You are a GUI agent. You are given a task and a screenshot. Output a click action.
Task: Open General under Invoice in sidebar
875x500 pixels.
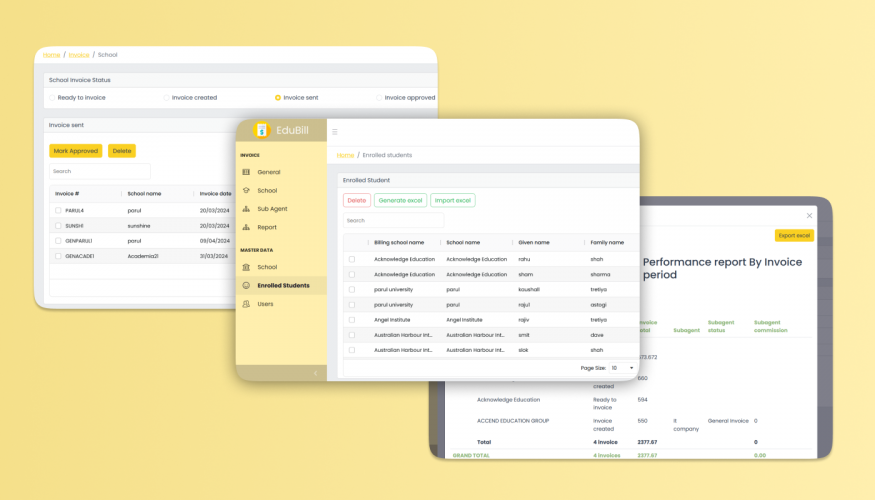(x=268, y=172)
